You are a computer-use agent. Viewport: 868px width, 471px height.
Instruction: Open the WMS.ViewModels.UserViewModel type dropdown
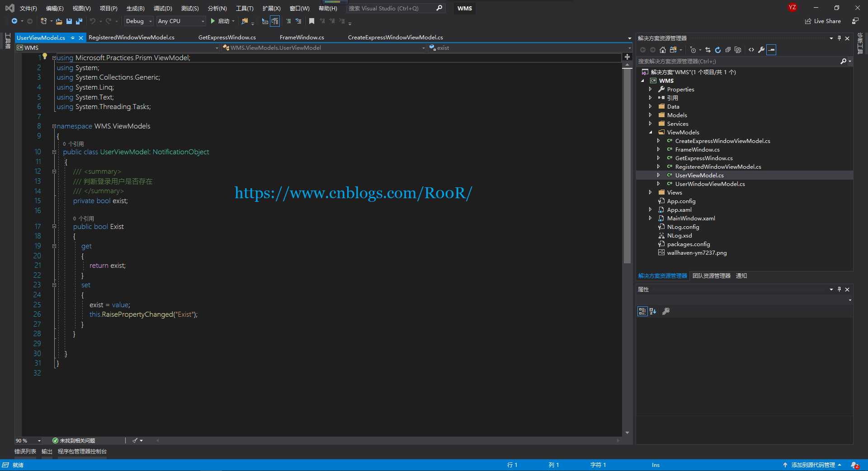[324, 48]
